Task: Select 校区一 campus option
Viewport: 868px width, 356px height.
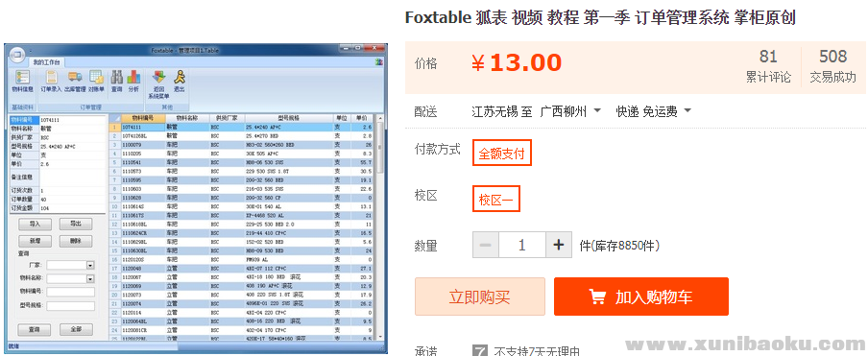Action: [496, 199]
